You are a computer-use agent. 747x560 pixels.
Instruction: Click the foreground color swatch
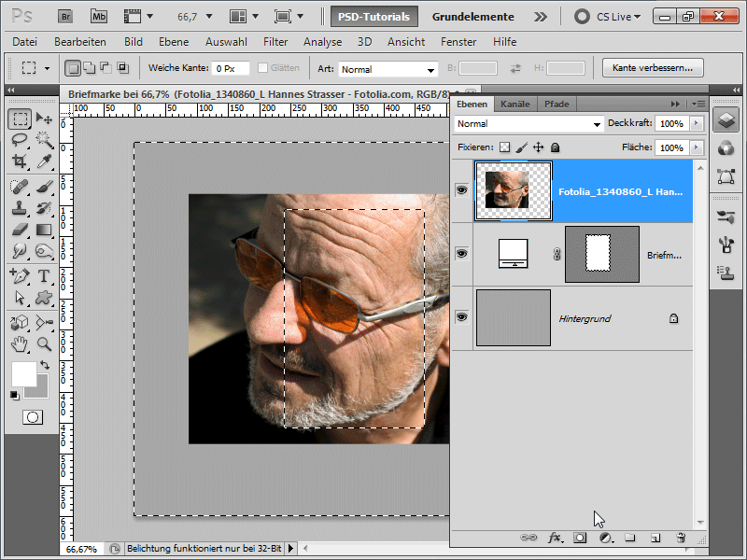click(x=23, y=374)
